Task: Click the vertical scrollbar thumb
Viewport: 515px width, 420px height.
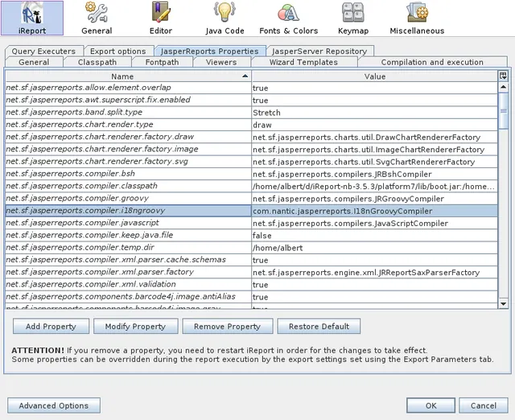Action: point(503,111)
